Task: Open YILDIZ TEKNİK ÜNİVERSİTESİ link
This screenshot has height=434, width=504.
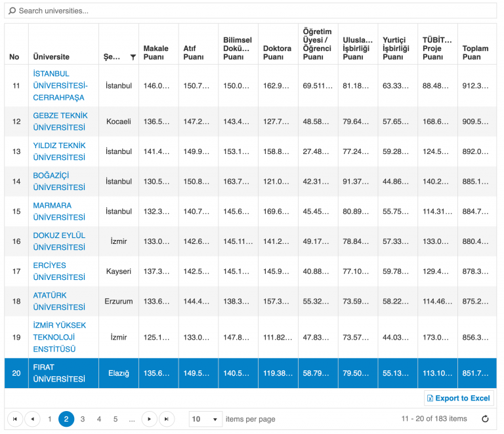Action: [60, 151]
